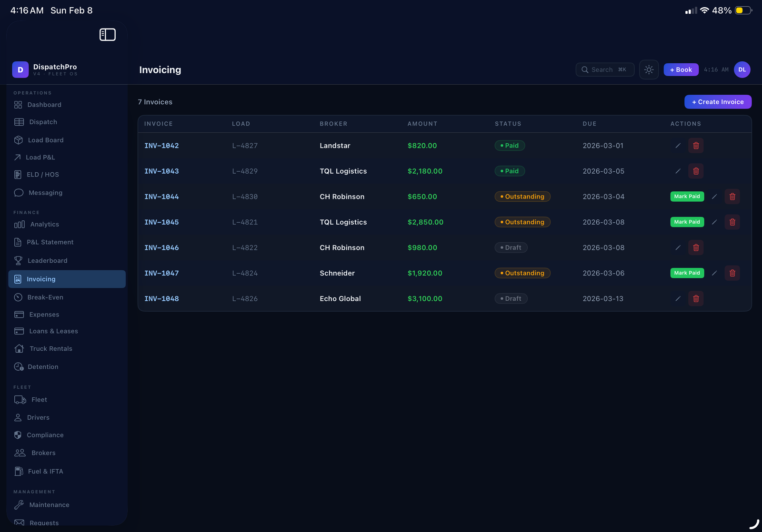
Task: Edit invoice INV-1043 with pencil icon
Action: tap(678, 171)
